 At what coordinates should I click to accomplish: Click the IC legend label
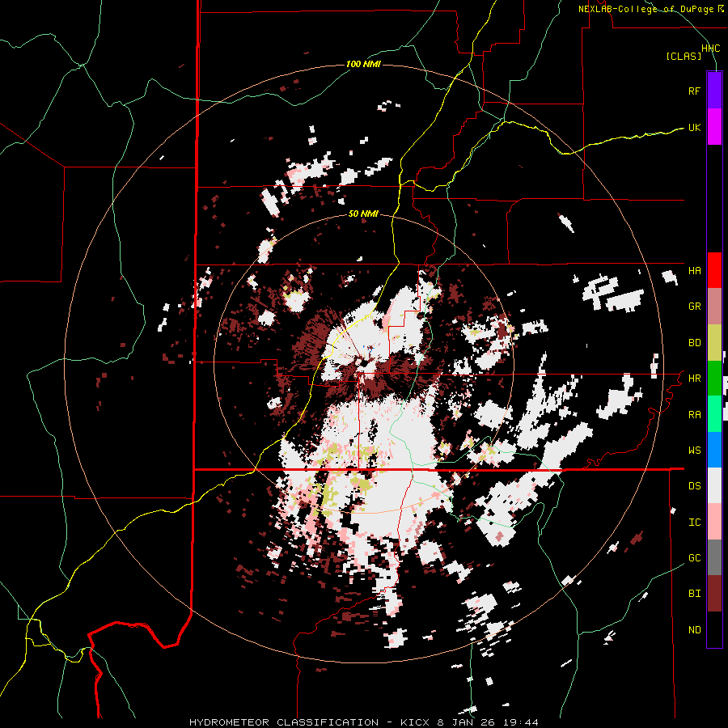click(694, 523)
